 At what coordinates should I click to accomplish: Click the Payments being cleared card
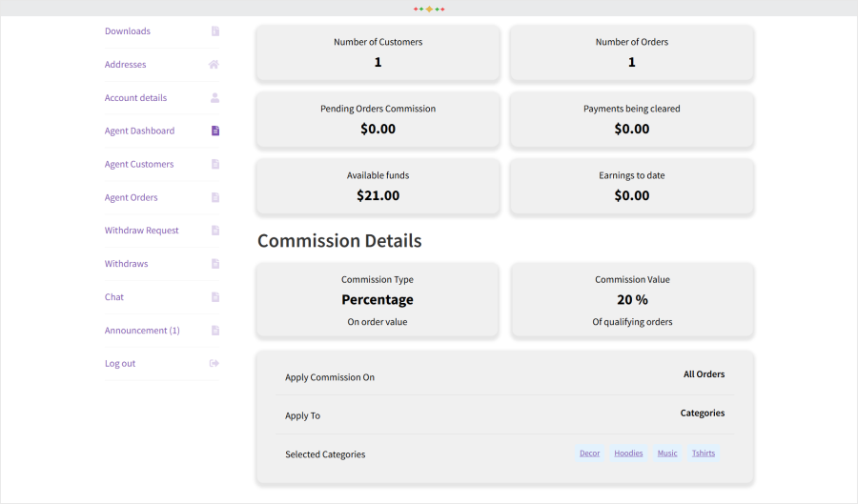[632, 120]
